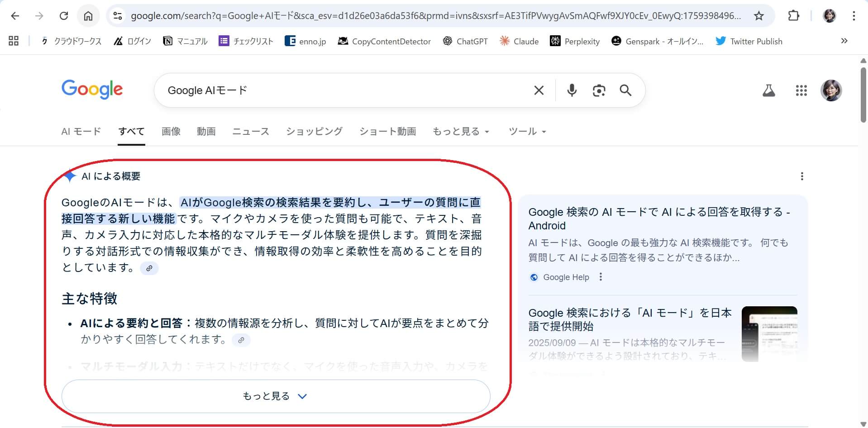Click the magnifier search icon

625,90
